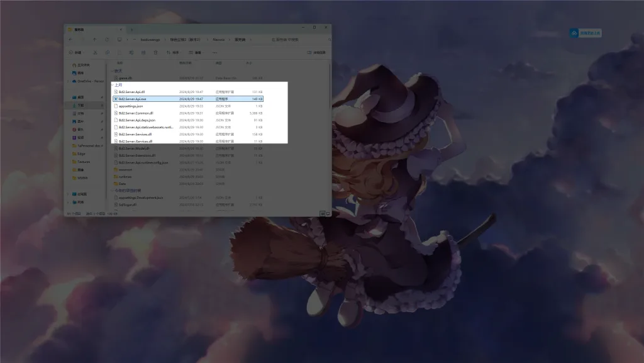Collapse the 今天 (today) group header
Viewport: 644px width, 363px height.
(x=113, y=70)
